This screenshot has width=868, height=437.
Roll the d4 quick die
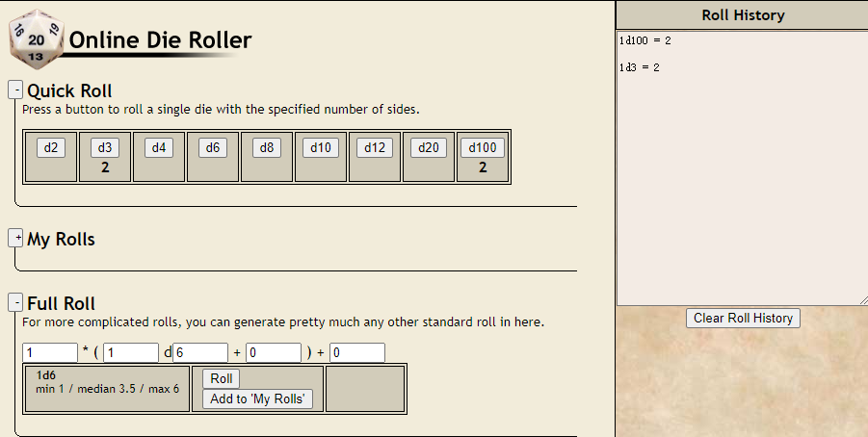159,147
